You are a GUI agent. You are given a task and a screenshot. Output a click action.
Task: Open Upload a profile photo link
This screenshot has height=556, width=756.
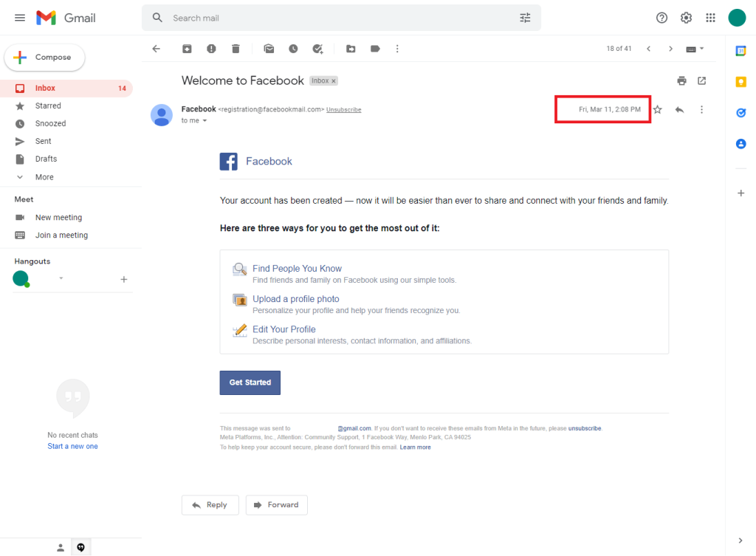pyautogui.click(x=295, y=299)
